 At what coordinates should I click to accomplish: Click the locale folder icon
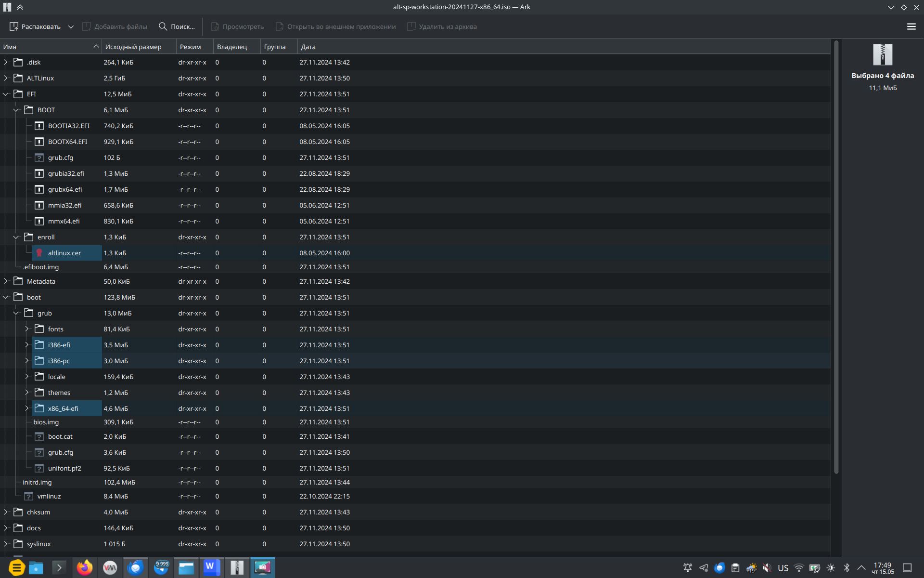point(39,377)
